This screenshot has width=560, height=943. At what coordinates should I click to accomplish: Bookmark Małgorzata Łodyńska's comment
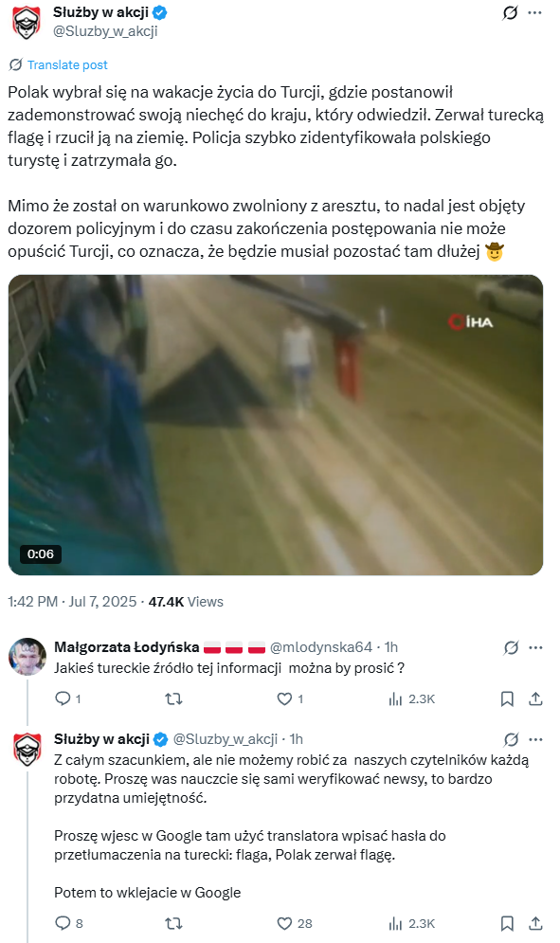[x=507, y=698]
